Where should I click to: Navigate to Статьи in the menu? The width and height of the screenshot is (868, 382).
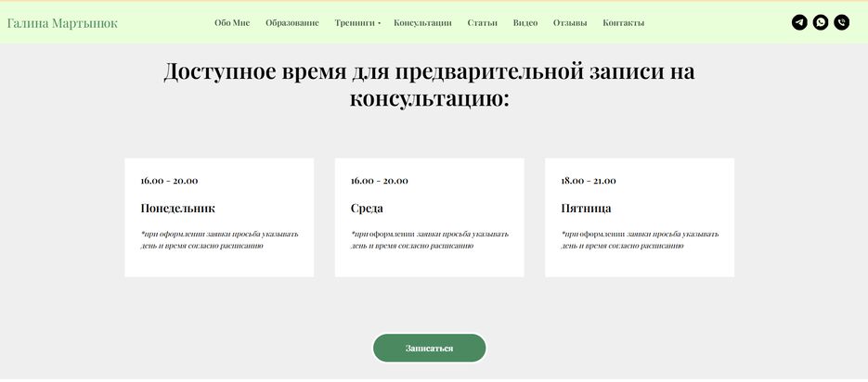483,22
